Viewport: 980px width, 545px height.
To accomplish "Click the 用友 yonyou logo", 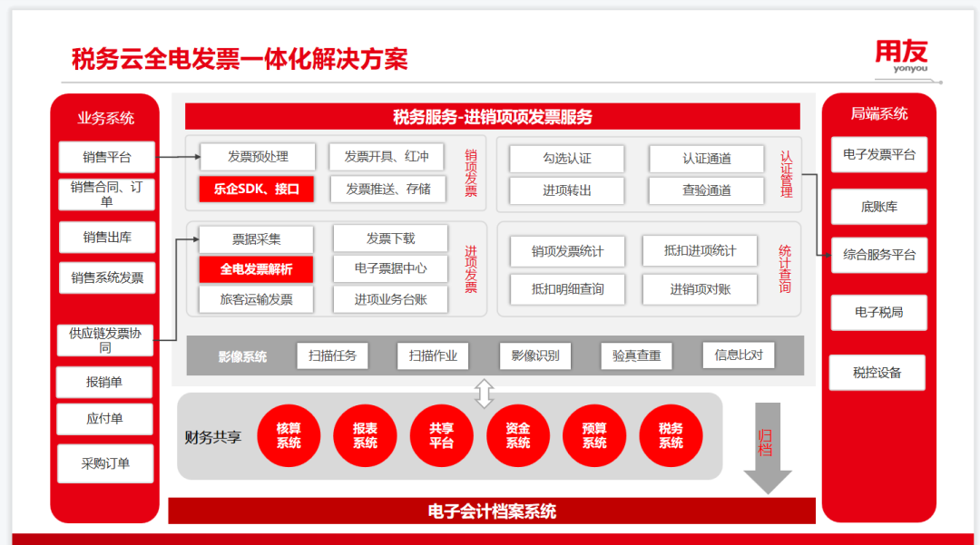I will tap(901, 56).
